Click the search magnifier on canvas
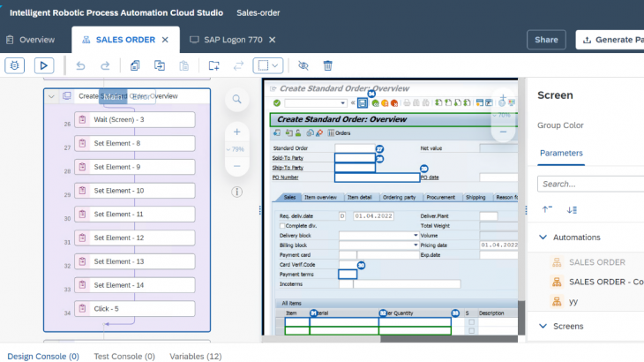The height and width of the screenshot is (362, 644). tap(237, 100)
